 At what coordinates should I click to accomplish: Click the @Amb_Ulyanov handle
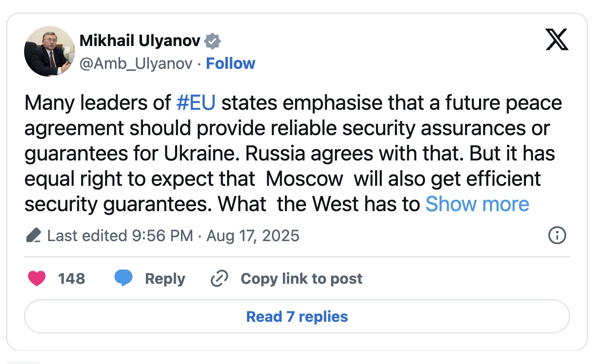pyautogui.click(x=136, y=63)
